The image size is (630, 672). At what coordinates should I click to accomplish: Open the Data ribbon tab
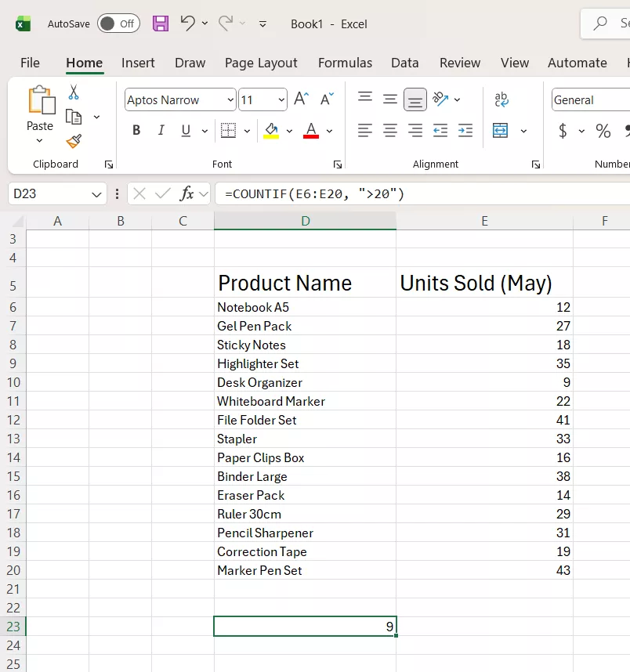[x=404, y=63]
